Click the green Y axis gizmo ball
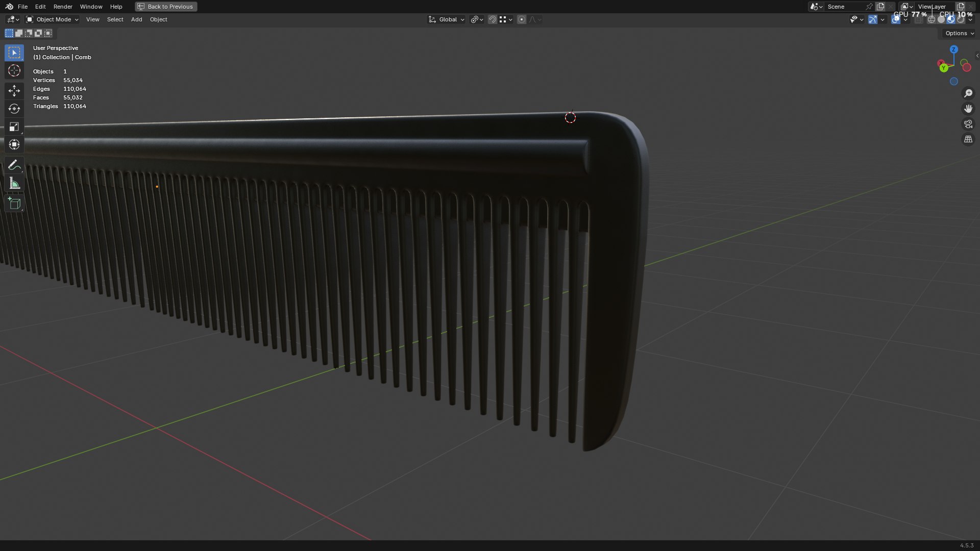Viewport: 980px width, 551px height. point(944,68)
